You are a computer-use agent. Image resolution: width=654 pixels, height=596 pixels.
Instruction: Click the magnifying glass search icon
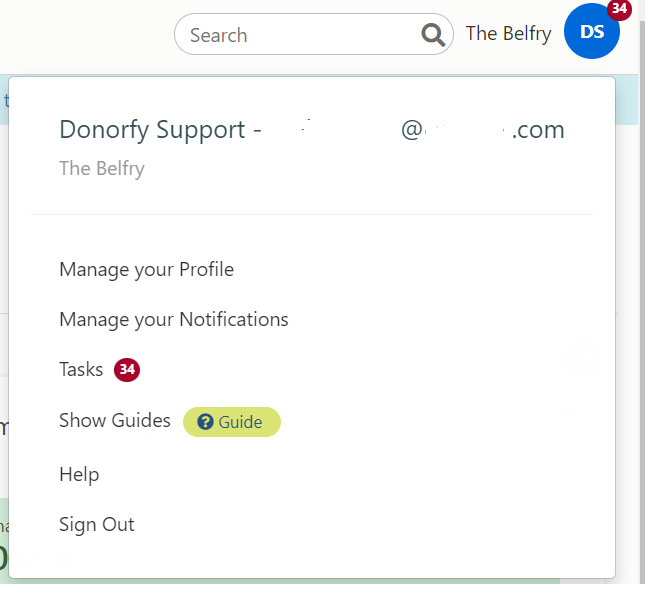pos(433,35)
